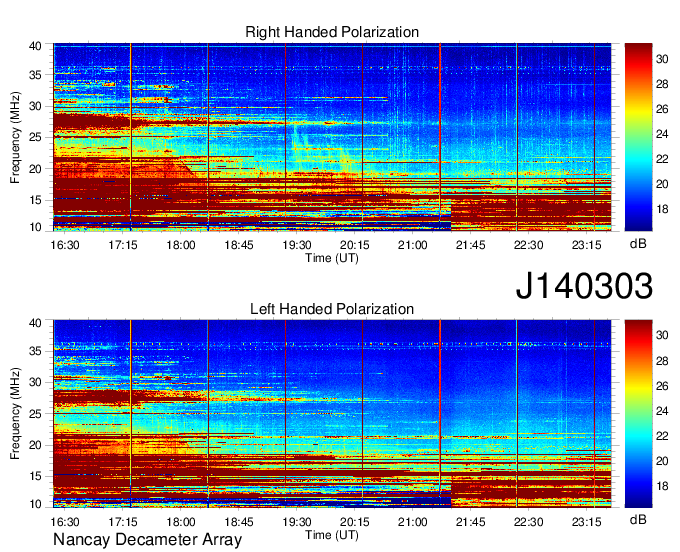The width and height of the screenshot is (680, 552).
Task: Click the 17:15 time tick of Left Handed plot
Action: click(x=123, y=522)
